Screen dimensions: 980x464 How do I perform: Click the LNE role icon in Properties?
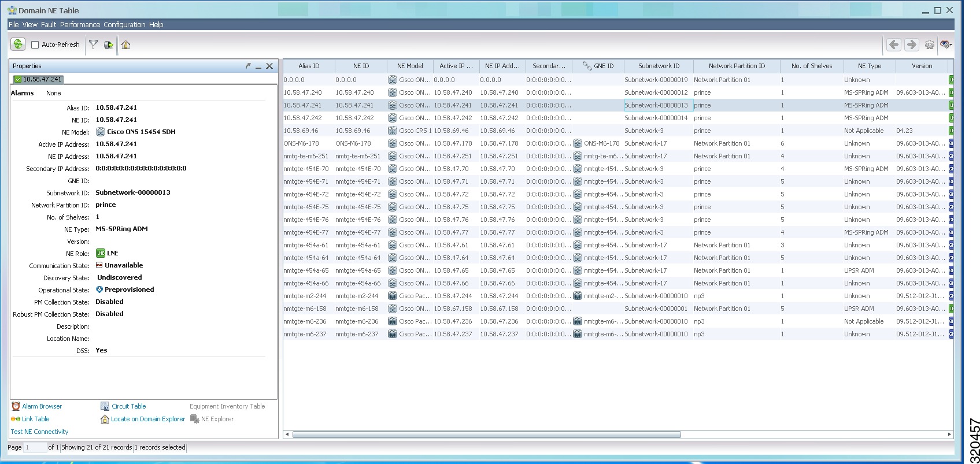pos(101,253)
